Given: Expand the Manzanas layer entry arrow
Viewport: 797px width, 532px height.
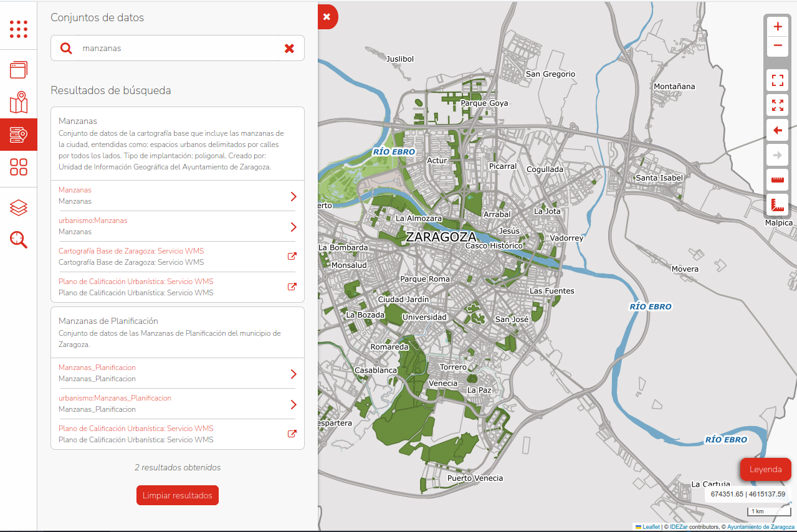Looking at the screenshot, I should (294, 196).
